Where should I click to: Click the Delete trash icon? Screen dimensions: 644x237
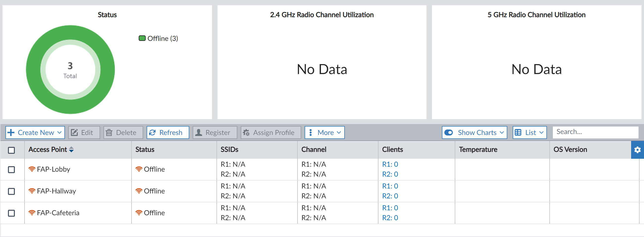(109, 132)
